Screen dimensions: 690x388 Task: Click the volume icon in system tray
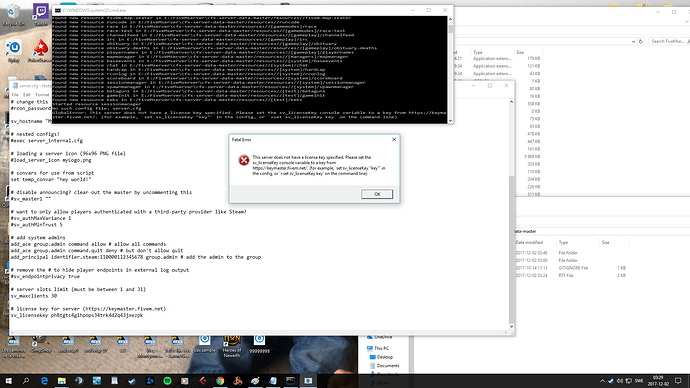(x=620, y=381)
